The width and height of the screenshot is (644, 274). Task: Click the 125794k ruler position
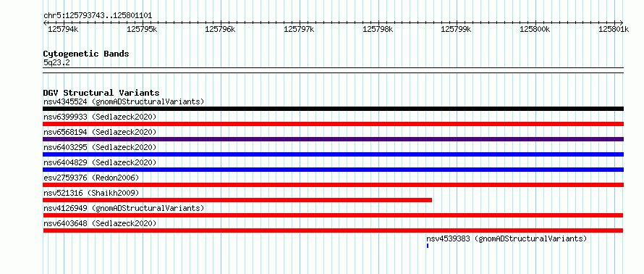[63, 29]
